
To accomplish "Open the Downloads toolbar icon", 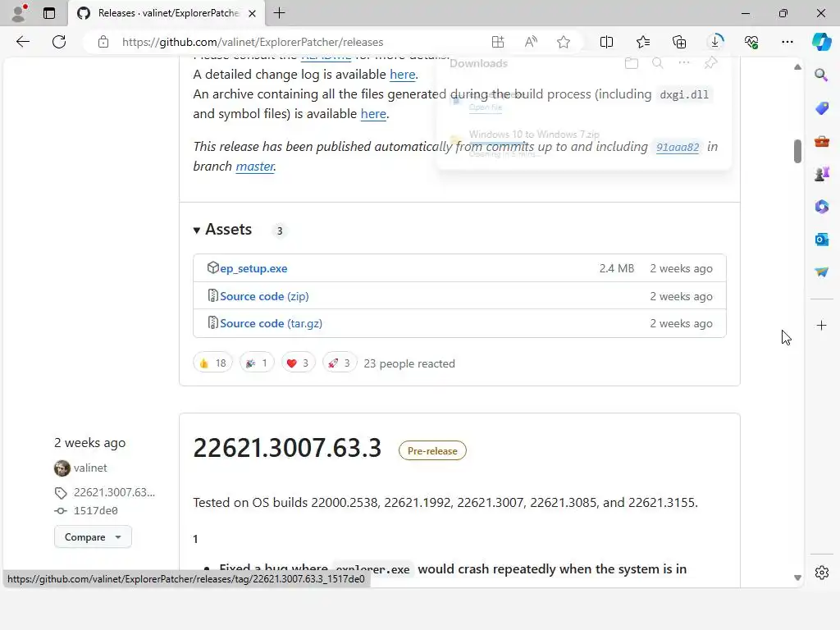I will 715,42.
